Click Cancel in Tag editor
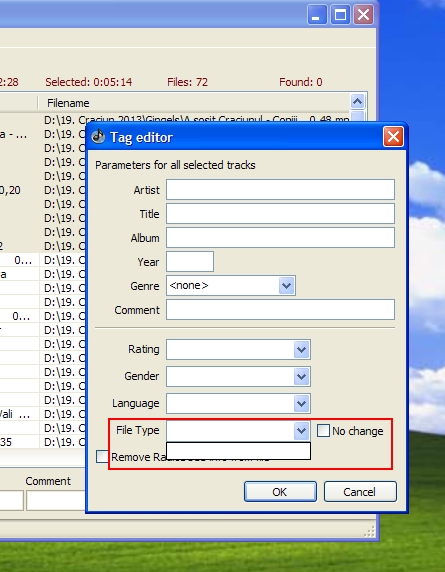This screenshot has height=572, width=445. pos(360,492)
